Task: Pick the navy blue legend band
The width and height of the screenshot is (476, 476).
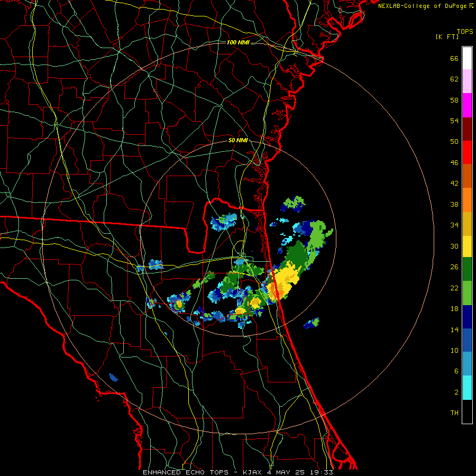Action: [467, 317]
